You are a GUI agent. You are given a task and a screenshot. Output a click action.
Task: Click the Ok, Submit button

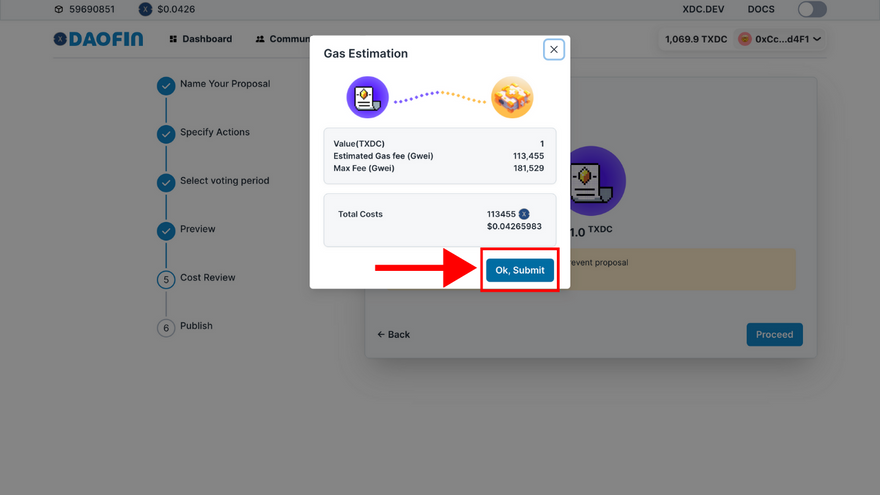[520, 270]
